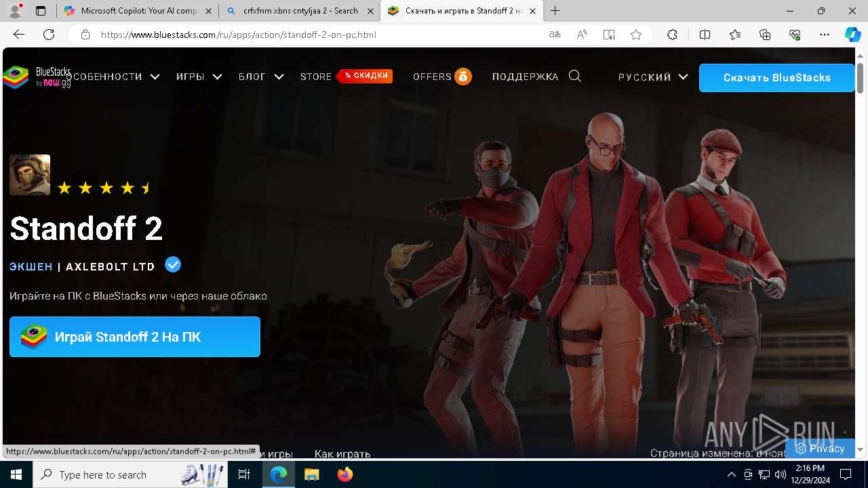868x488 pixels.
Task: Open Browser essentials heart icon
Action: (795, 35)
